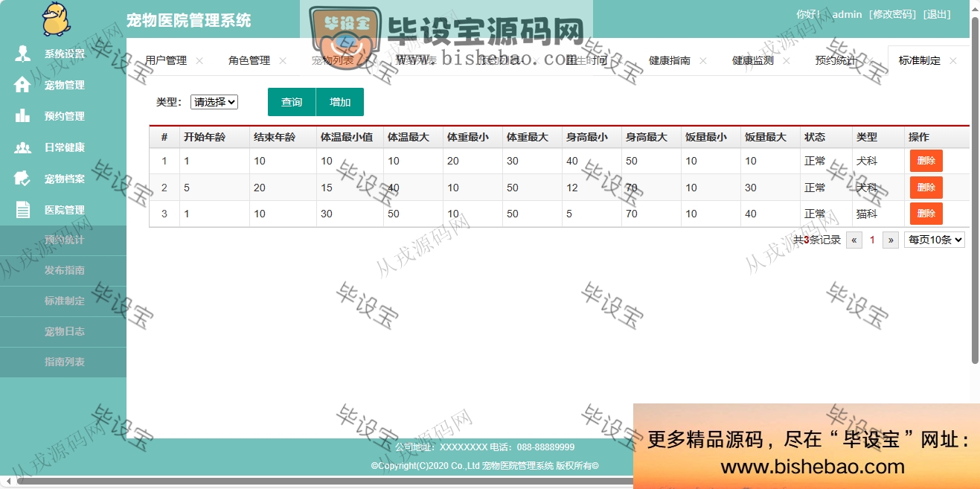Switch to the 角色管理 tab

coord(249,61)
